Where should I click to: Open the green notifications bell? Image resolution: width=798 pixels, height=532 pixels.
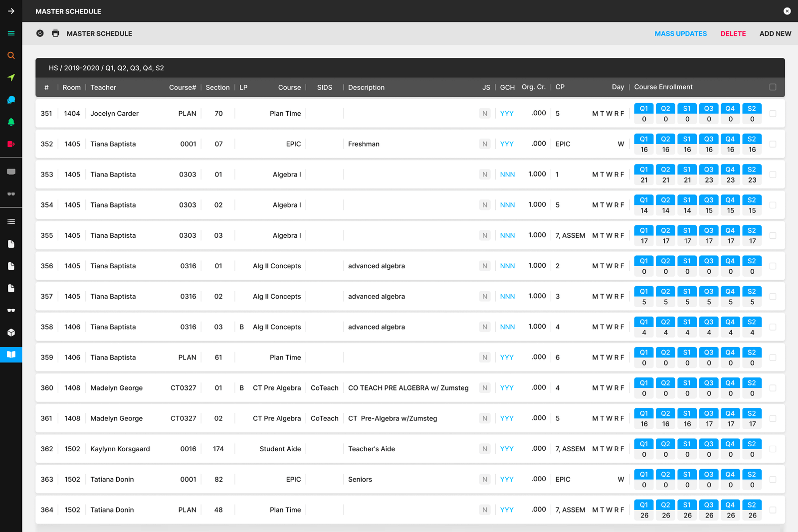point(11,122)
